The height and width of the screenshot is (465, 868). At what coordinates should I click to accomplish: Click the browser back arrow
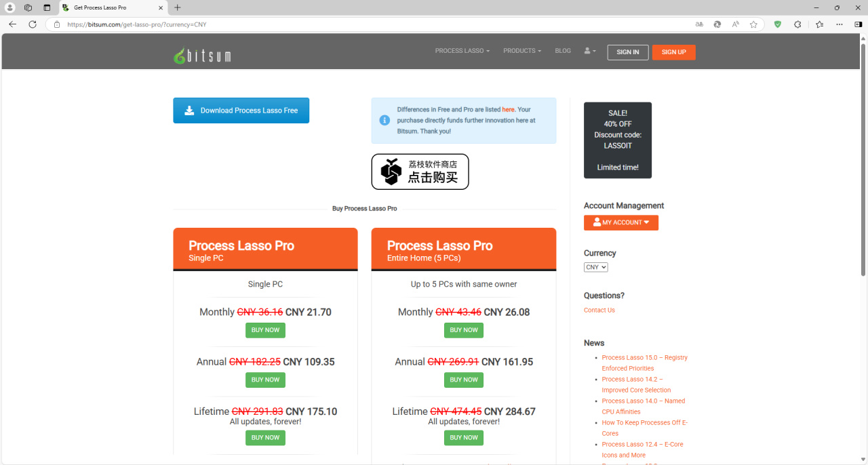12,24
